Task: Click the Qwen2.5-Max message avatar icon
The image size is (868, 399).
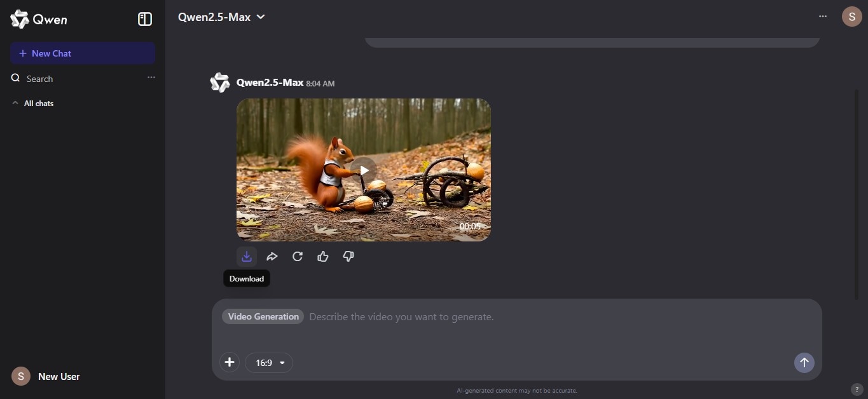Action: (220, 83)
